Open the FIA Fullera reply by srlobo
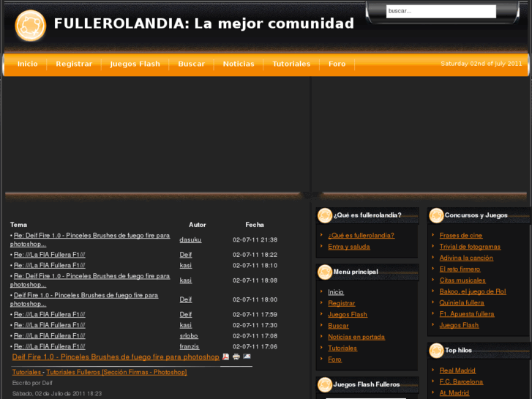 50,336
